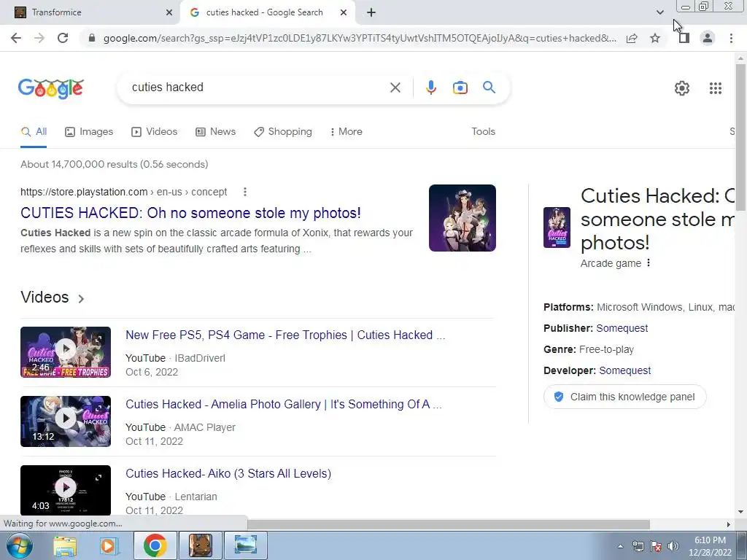Viewport: 747px width, 560px height.
Task: Open the volume speaker tray icon
Action: point(673,546)
